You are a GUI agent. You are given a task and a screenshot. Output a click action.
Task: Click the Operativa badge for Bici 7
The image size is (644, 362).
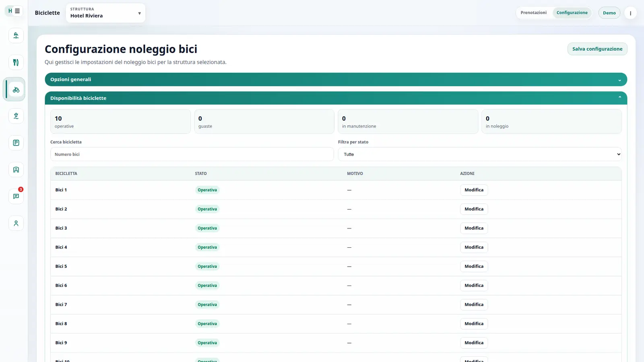[207, 304]
